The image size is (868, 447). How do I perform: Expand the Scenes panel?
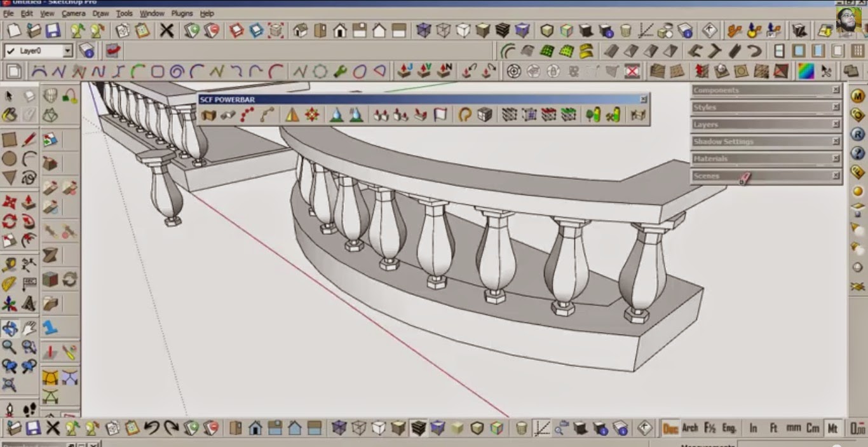tap(766, 176)
